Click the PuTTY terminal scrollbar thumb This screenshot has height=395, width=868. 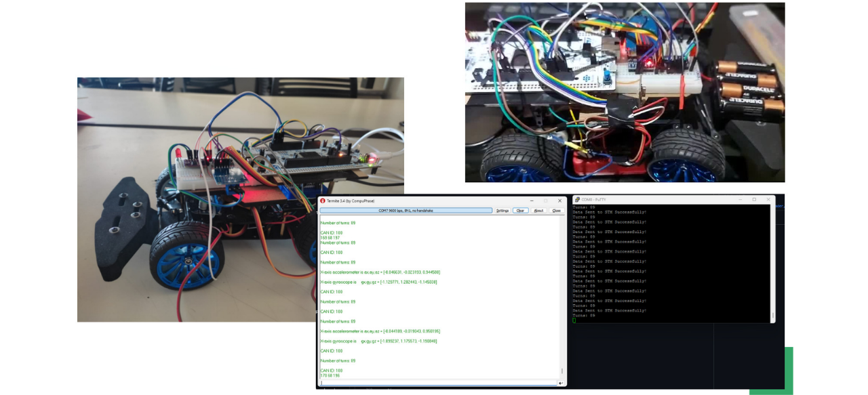pos(772,316)
